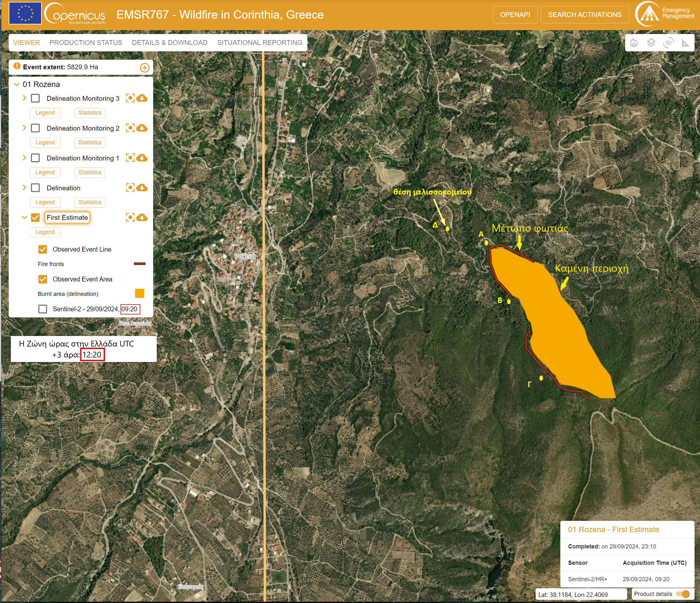Click the plus icon beside Event extent

point(144,67)
